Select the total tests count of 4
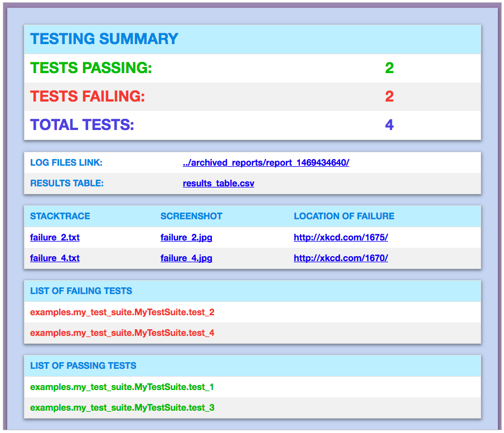Screen dimensions: 504x433 point(389,125)
